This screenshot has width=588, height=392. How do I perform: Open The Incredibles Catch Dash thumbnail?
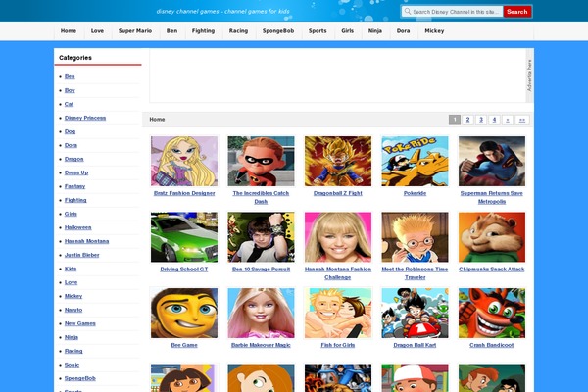(x=261, y=162)
